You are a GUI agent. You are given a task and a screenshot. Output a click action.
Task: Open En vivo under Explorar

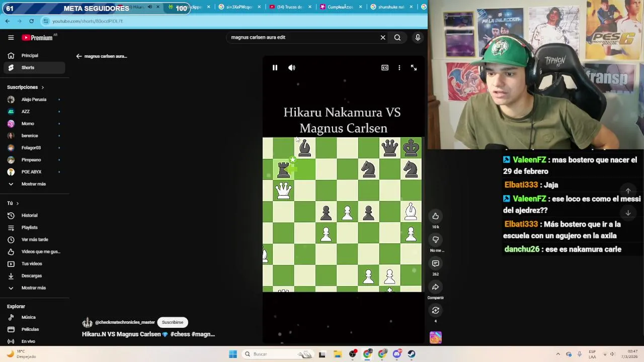click(x=34, y=341)
